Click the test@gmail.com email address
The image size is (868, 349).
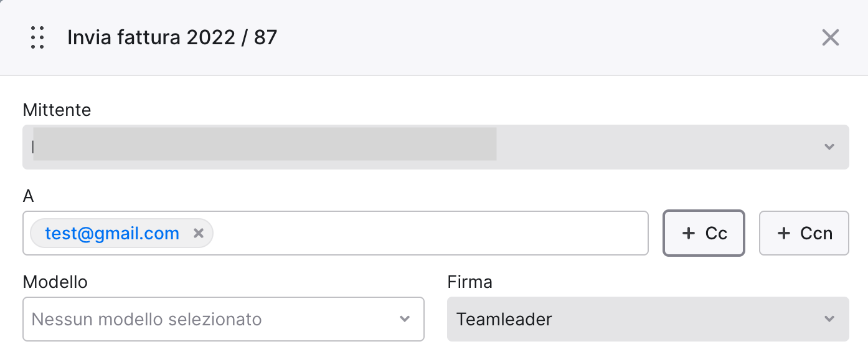pos(112,234)
